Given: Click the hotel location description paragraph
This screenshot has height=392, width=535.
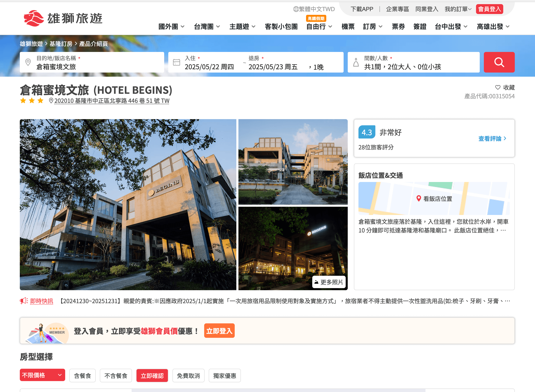Looking at the screenshot, I should tap(433, 226).
